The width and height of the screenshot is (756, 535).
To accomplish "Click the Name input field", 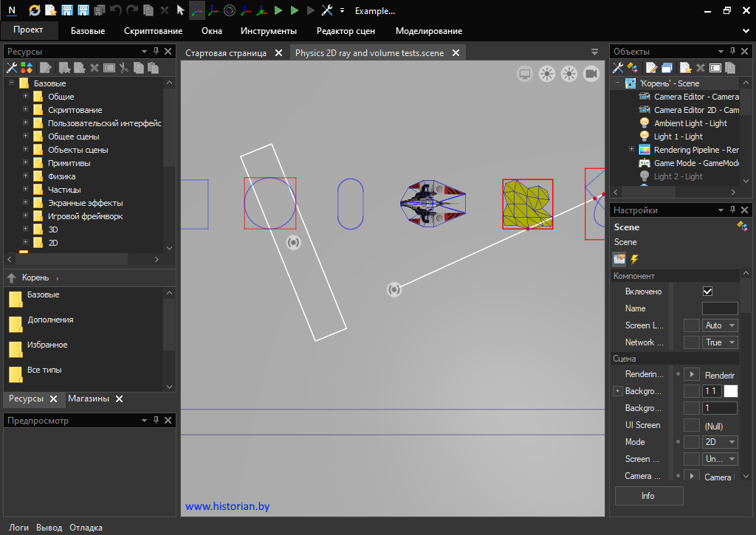I will point(719,308).
